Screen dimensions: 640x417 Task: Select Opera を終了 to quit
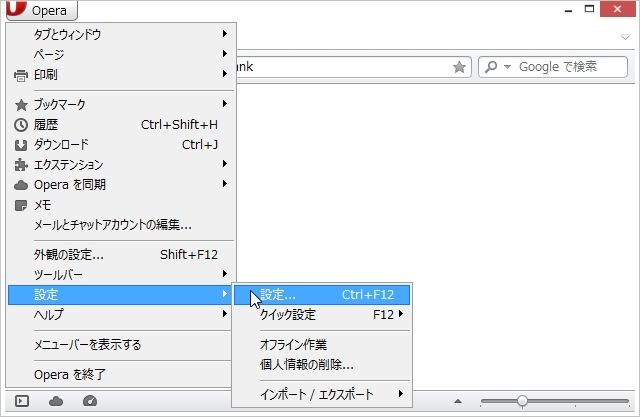122,375
